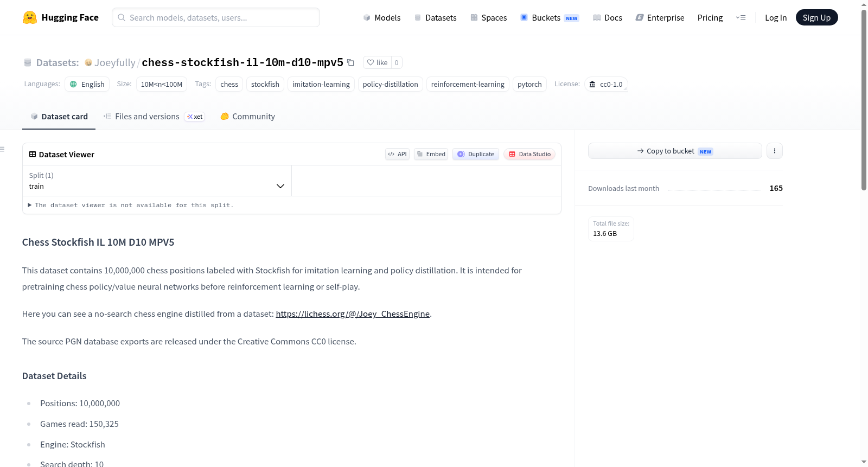The width and height of the screenshot is (868, 467).
Task: Click the Datasets breadcrumb icon beside the title
Action: (x=28, y=62)
